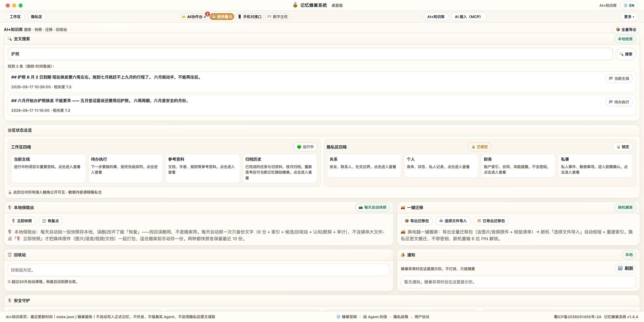Open the AI协作台 tab
Viewport: 644px width, 322px height.
pyautogui.click(x=194, y=17)
